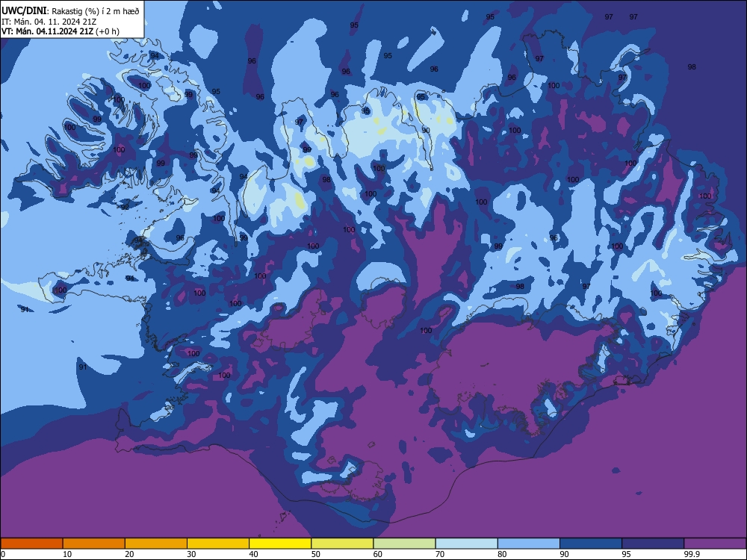Click the light orange 20–30 legend swatch
The height and width of the screenshot is (560, 747).
coord(156,544)
